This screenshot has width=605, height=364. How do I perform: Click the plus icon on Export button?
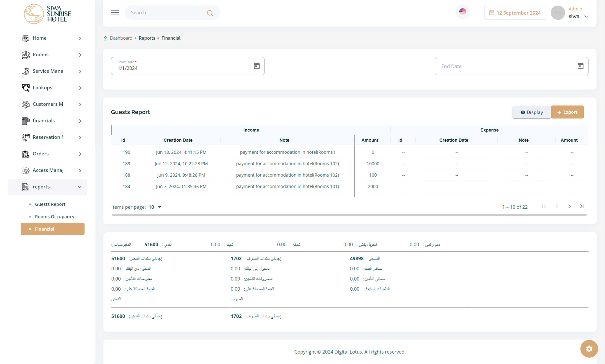559,112
